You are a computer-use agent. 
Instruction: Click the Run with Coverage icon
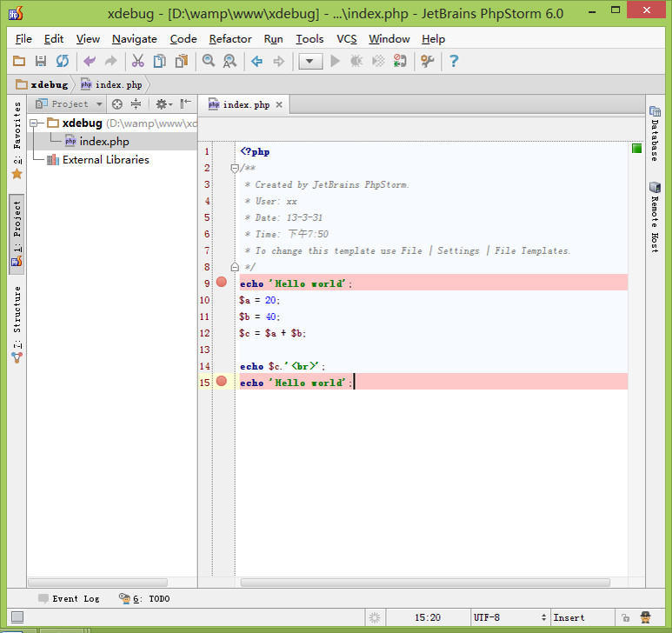click(x=378, y=61)
